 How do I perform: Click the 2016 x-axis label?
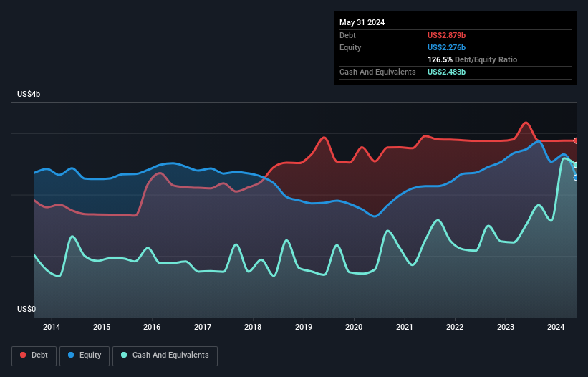[152, 327]
